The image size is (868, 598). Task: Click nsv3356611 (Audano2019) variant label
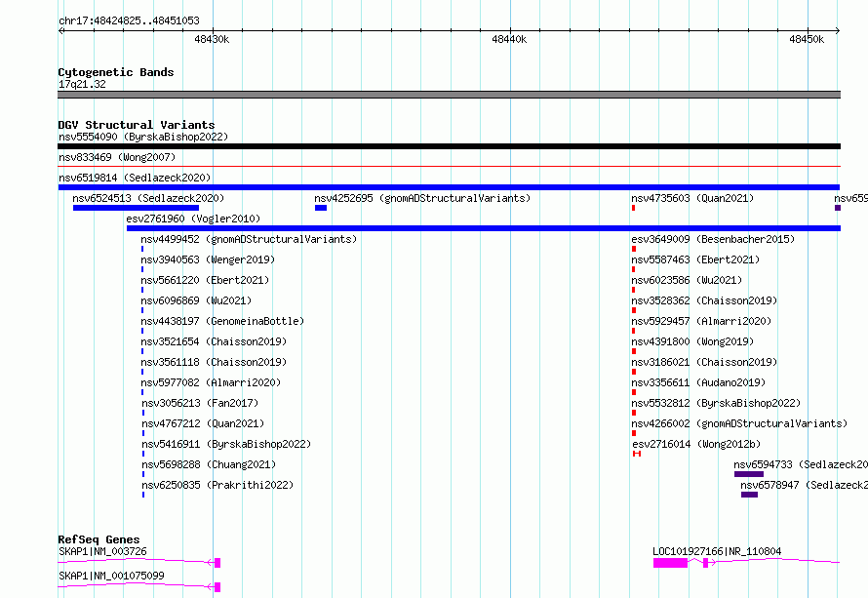(x=698, y=382)
